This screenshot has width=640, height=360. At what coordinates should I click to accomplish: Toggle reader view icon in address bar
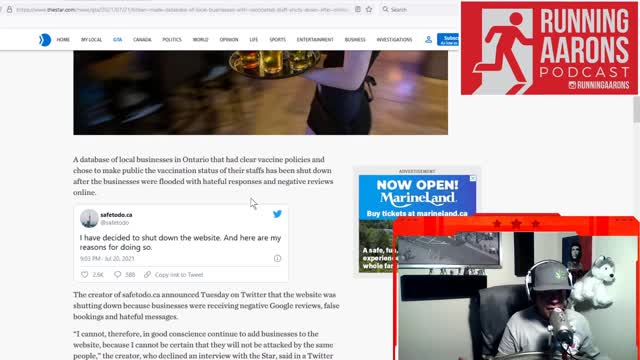[x=358, y=9]
